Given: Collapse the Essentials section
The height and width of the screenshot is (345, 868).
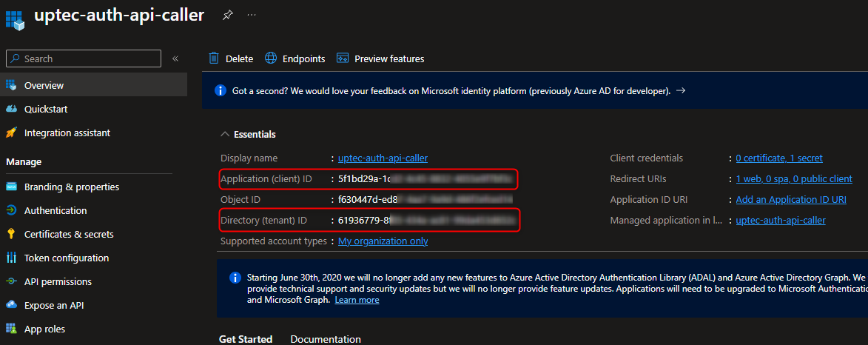Looking at the screenshot, I should 225,134.
